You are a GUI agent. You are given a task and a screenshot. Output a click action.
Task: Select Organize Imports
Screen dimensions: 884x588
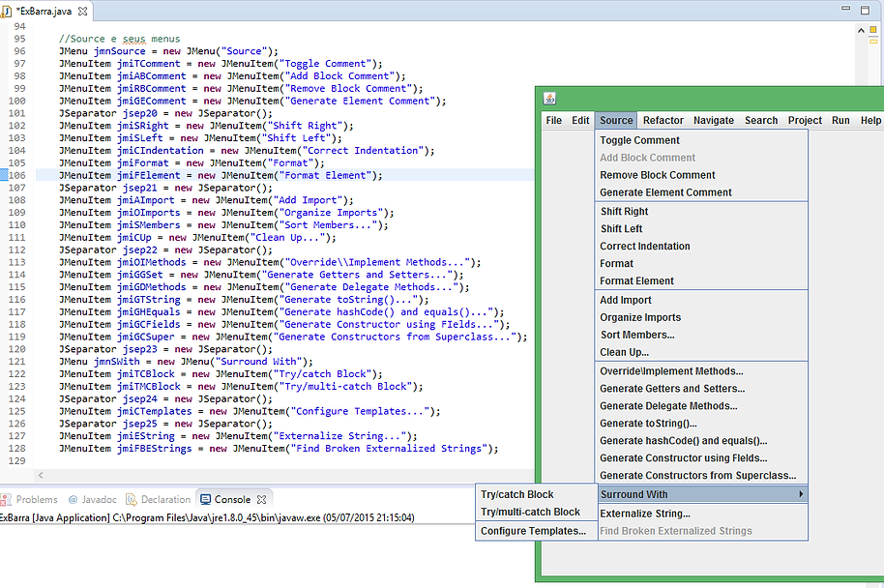[701, 317]
